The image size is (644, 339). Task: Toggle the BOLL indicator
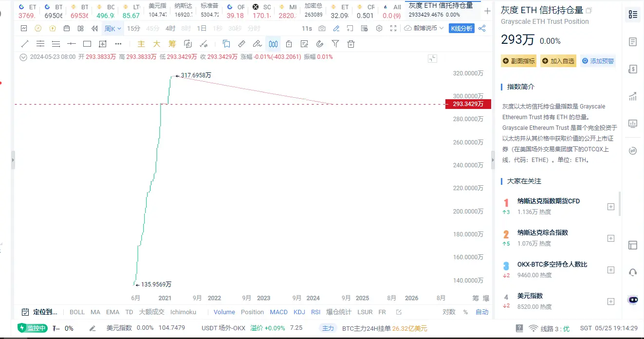[x=77, y=312]
